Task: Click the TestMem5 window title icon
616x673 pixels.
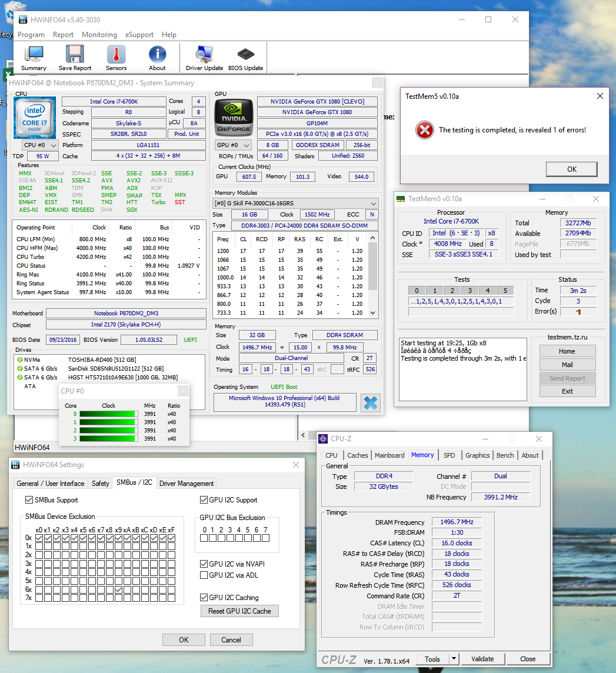Action: (x=401, y=199)
